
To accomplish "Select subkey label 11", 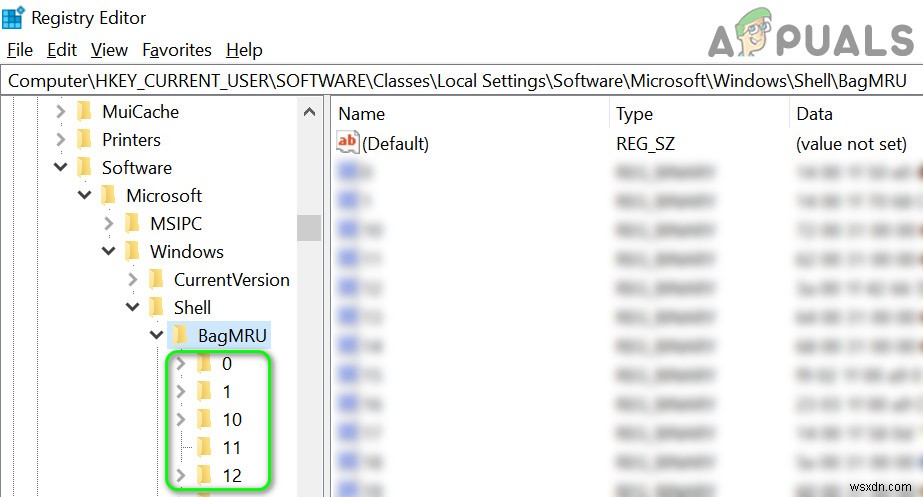I will (232, 448).
